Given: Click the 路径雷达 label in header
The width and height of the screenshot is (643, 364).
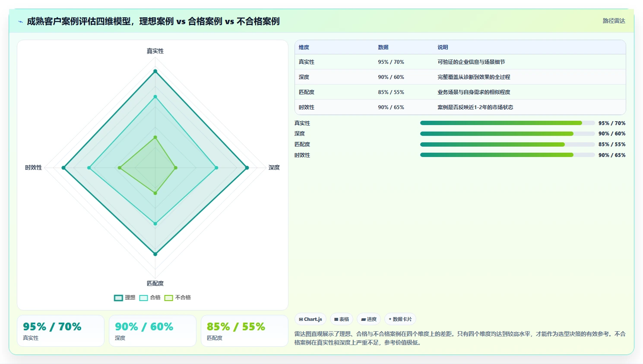Looking at the screenshot, I should [614, 21].
